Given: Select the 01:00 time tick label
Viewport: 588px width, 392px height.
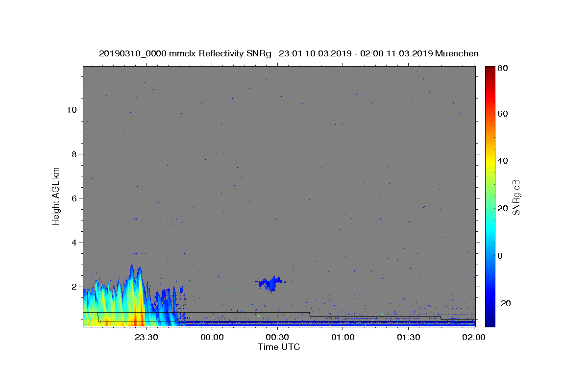Looking at the screenshot, I should click(x=343, y=337).
